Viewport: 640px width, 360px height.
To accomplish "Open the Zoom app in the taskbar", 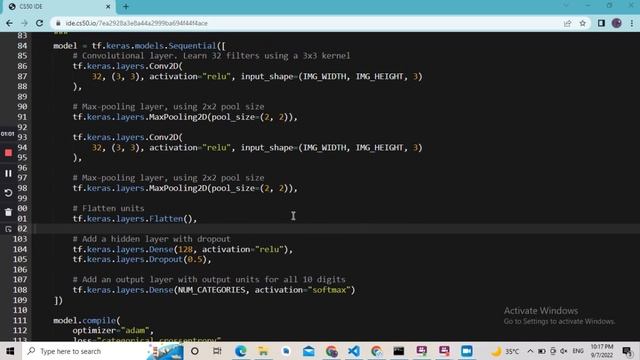I will pos(467,351).
